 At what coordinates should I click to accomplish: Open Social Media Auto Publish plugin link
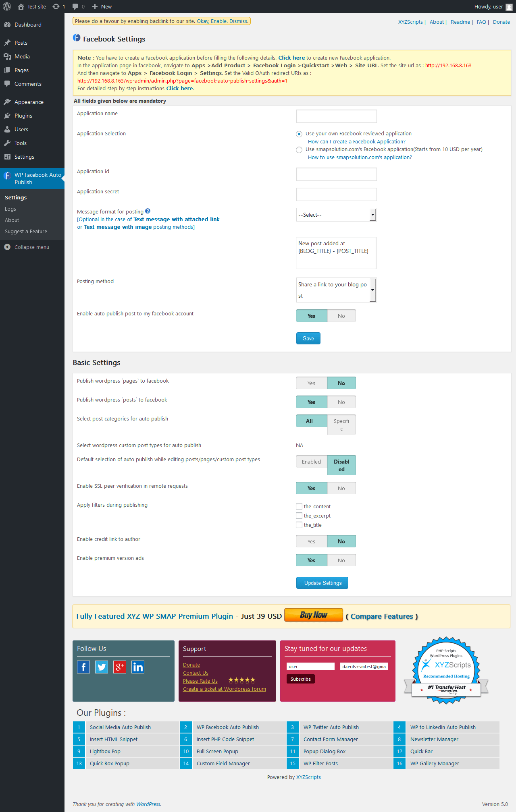(120, 727)
